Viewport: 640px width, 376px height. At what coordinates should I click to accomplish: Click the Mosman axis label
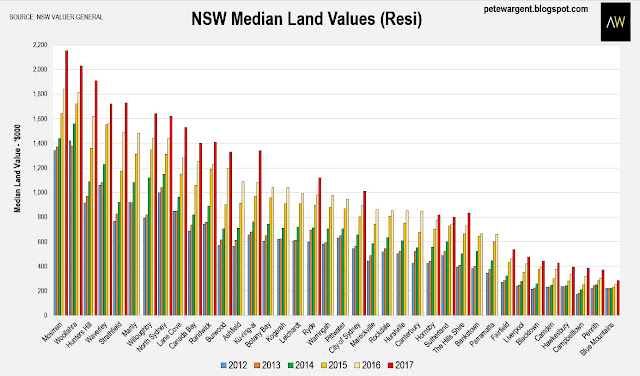52,332
